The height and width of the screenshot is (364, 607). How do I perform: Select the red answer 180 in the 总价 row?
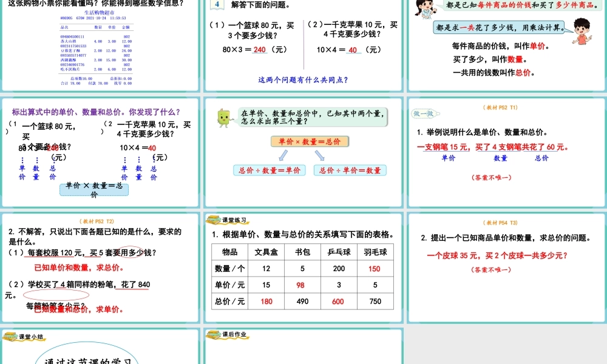click(x=266, y=301)
